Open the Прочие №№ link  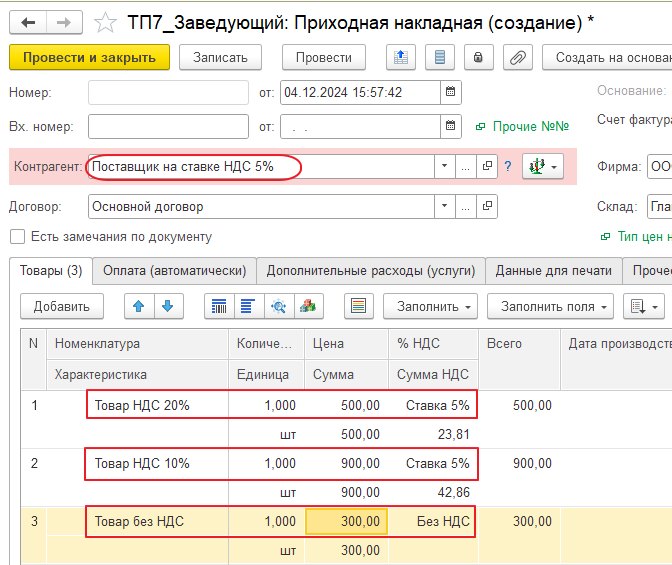pyautogui.click(x=531, y=126)
